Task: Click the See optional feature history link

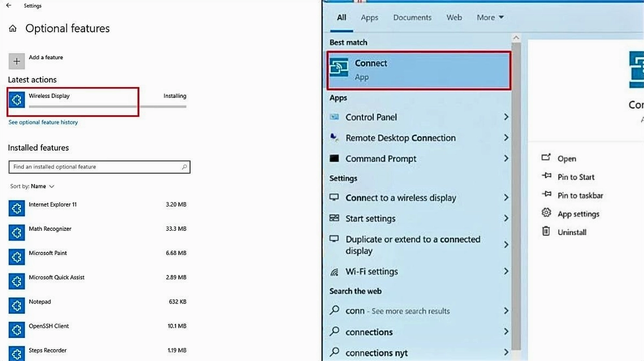Action: click(43, 122)
